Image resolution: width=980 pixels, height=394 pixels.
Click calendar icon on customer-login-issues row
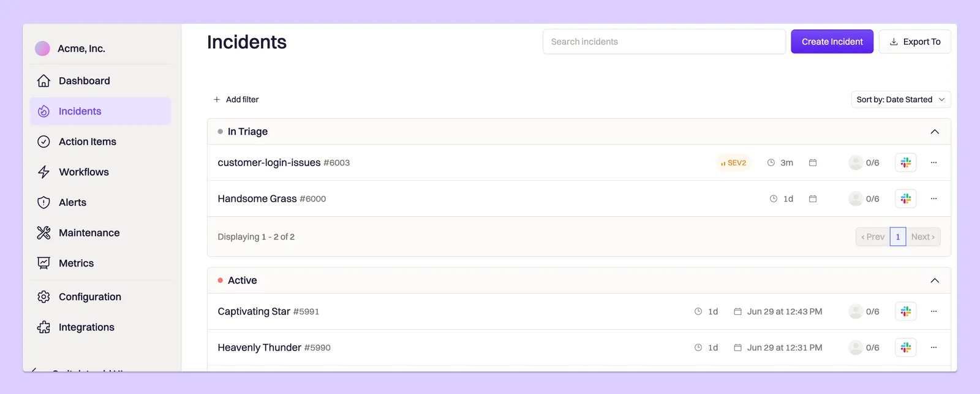coord(813,162)
